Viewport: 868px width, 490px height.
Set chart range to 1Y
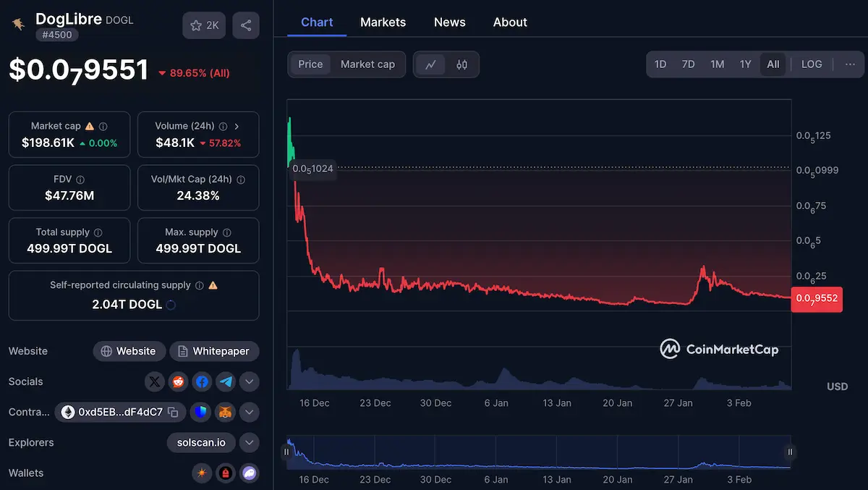[746, 64]
